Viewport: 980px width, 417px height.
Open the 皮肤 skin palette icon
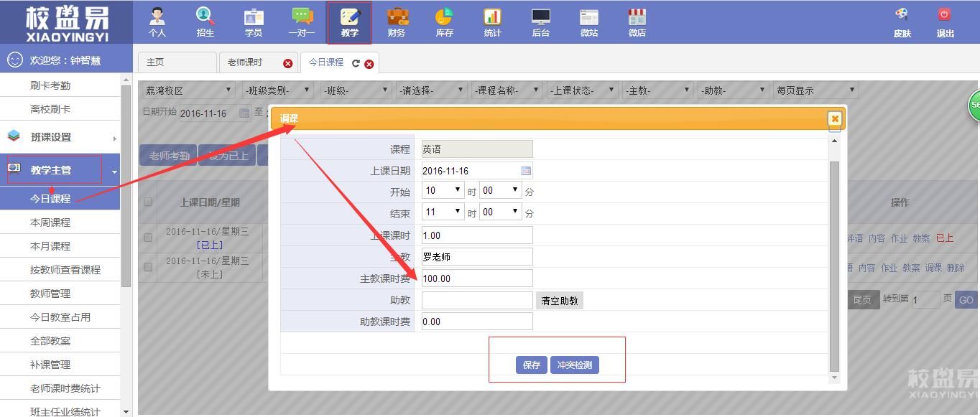[x=902, y=14]
